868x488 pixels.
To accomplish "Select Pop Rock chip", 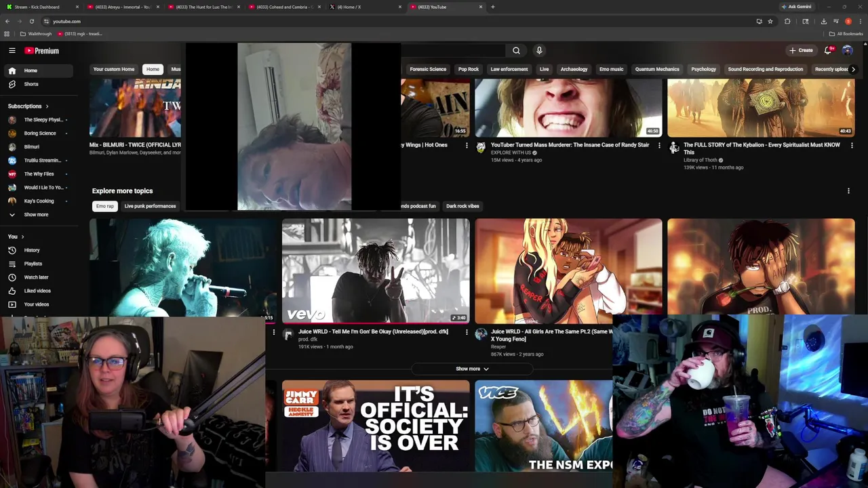I will point(468,69).
